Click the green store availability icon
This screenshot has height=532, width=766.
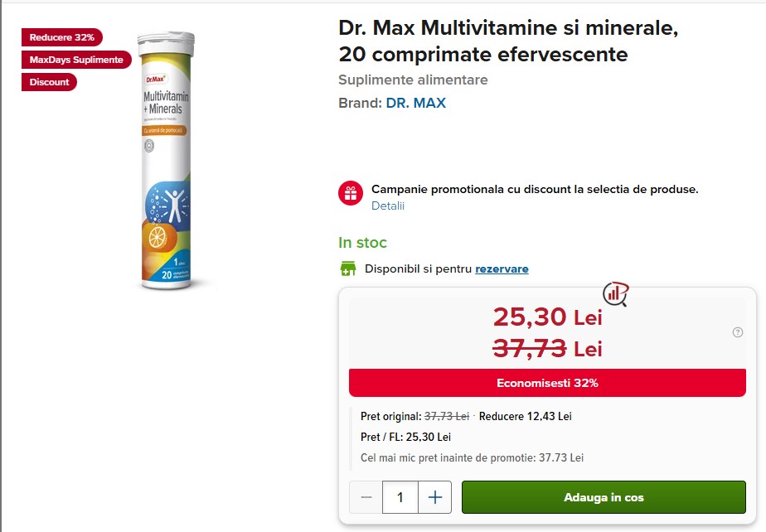click(x=348, y=268)
